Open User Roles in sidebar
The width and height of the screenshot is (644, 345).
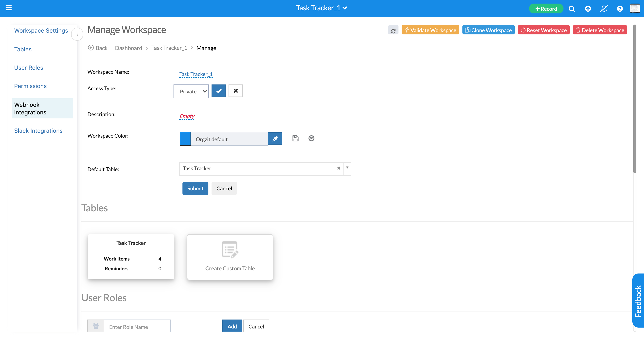(x=28, y=67)
